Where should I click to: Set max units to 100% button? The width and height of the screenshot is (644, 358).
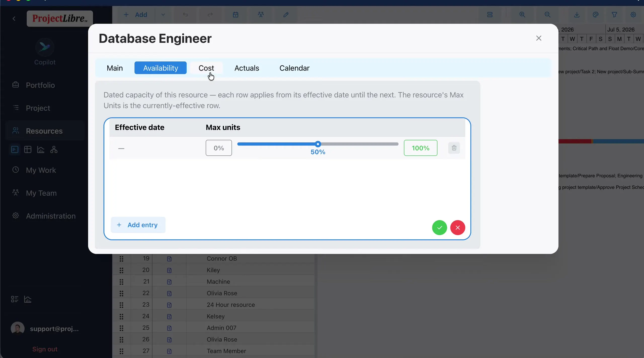[x=421, y=148]
